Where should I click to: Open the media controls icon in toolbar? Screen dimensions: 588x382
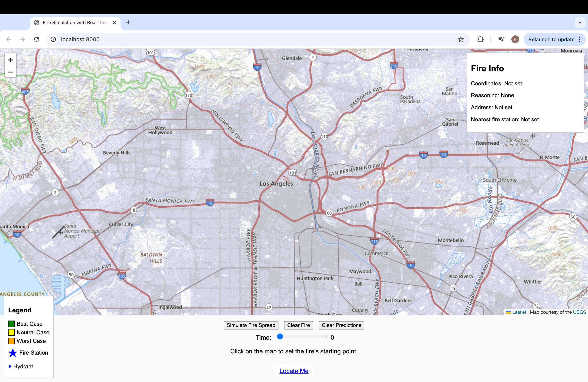point(501,39)
